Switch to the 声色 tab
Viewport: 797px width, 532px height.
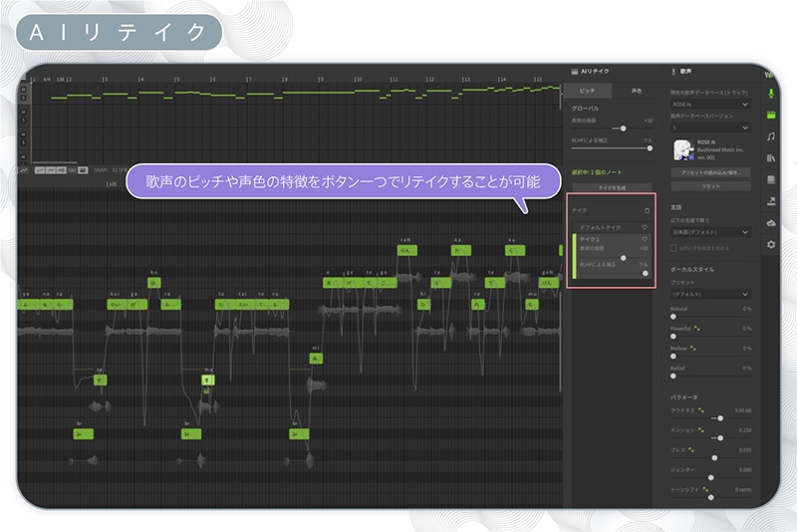(637, 91)
